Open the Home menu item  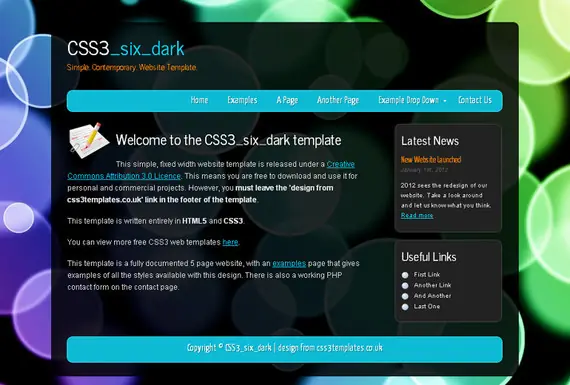[199, 100]
